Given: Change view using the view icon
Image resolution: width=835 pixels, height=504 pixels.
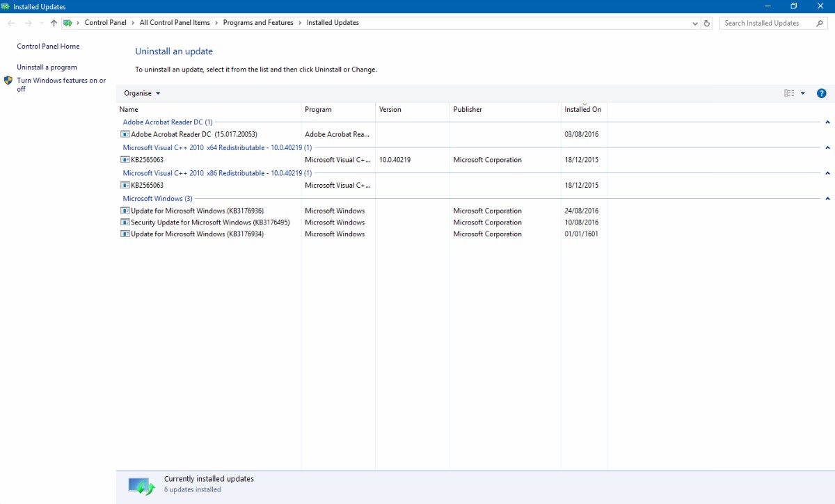Looking at the screenshot, I should [789, 93].
